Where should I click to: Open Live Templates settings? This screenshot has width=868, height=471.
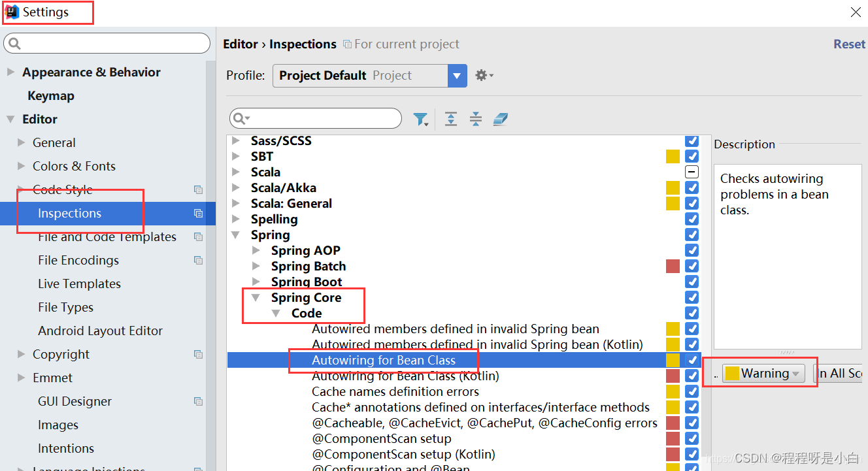79,284
